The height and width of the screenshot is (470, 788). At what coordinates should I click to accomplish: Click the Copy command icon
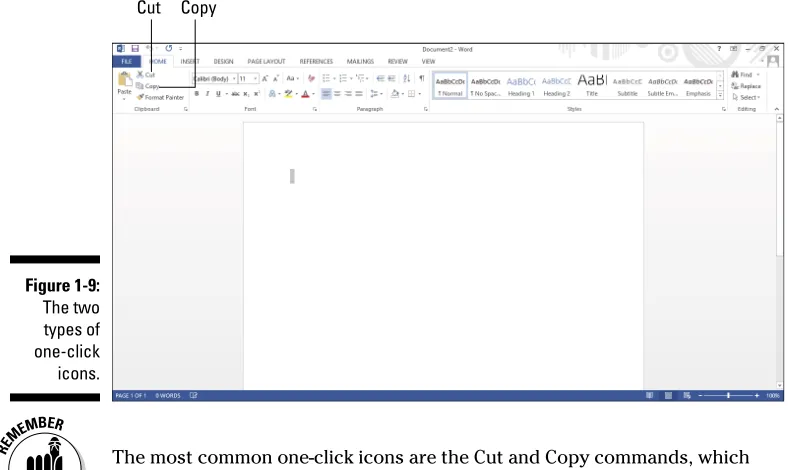(x=140, y=86)
